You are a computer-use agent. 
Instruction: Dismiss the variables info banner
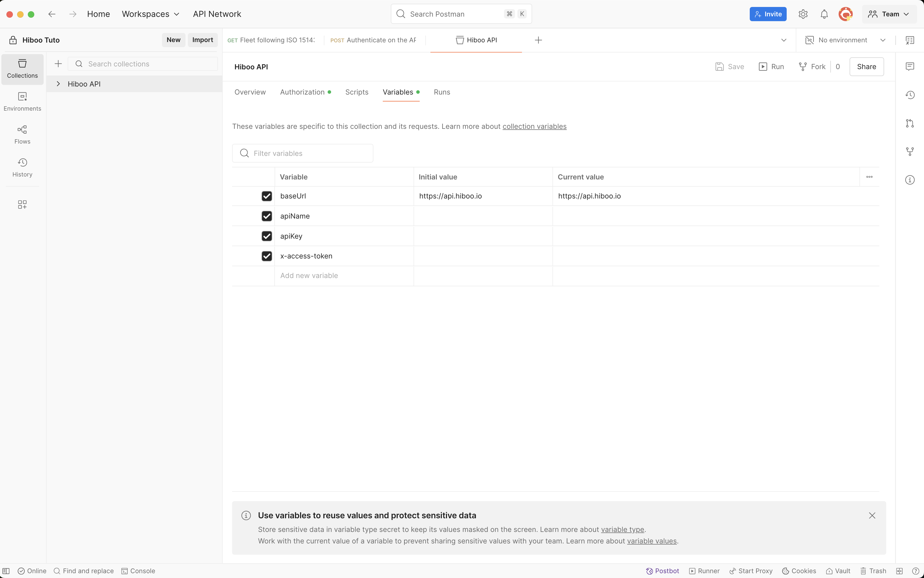872,515
